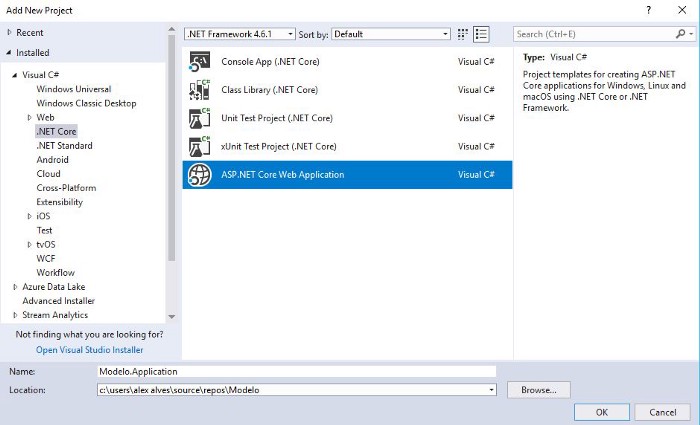The image size is (700, 425).
Task: Select the .NET Core category
Action: tap(56, 131)
